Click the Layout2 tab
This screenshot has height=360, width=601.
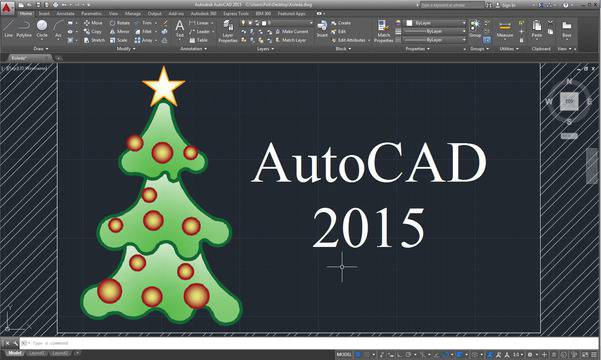[x=60, y=353]
